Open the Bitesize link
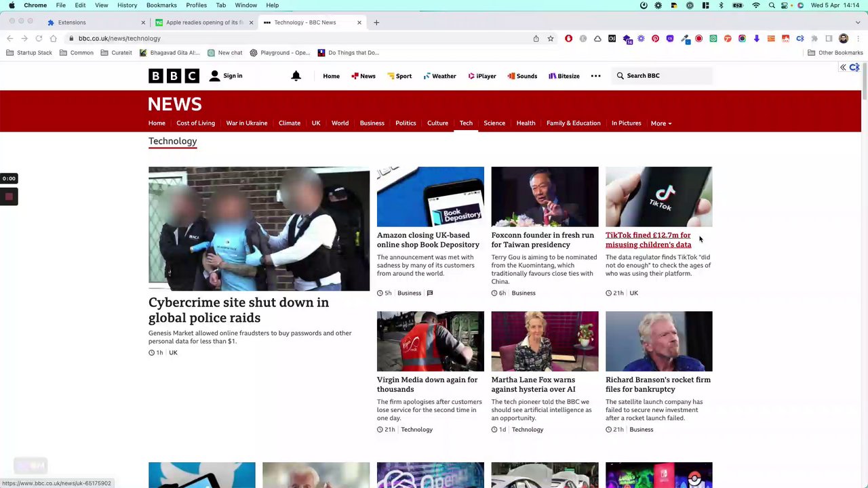 pyautogui.click(x=564, y=76)
